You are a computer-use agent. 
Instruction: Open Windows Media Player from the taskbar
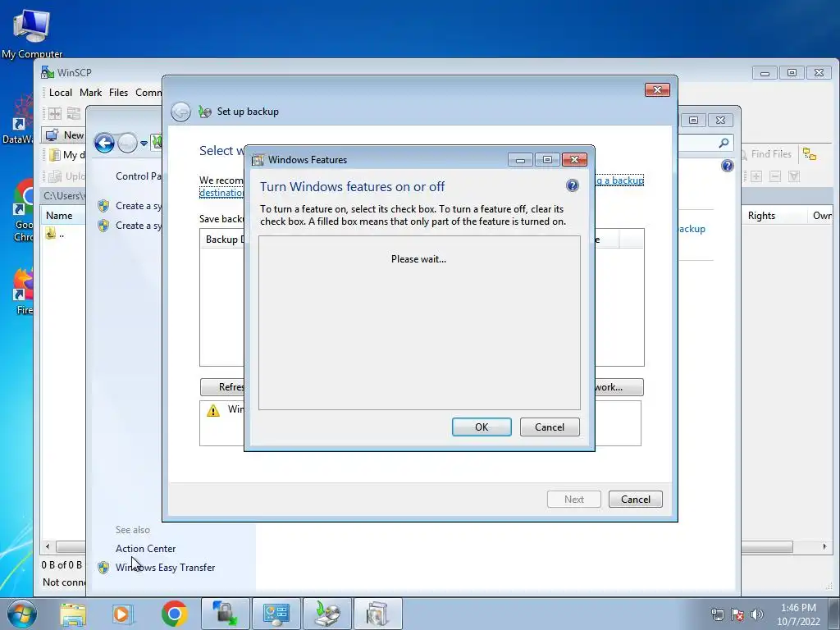[123, 614]
